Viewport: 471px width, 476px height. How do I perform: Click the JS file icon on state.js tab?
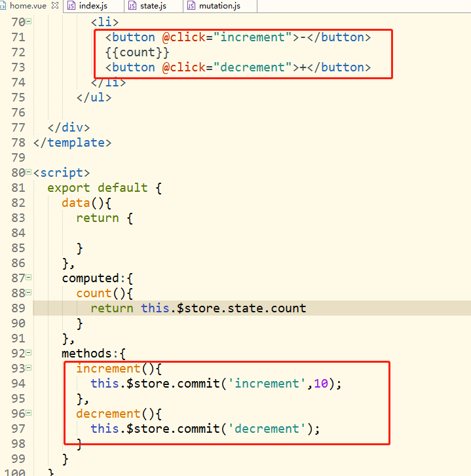click(x=132, y=5)
